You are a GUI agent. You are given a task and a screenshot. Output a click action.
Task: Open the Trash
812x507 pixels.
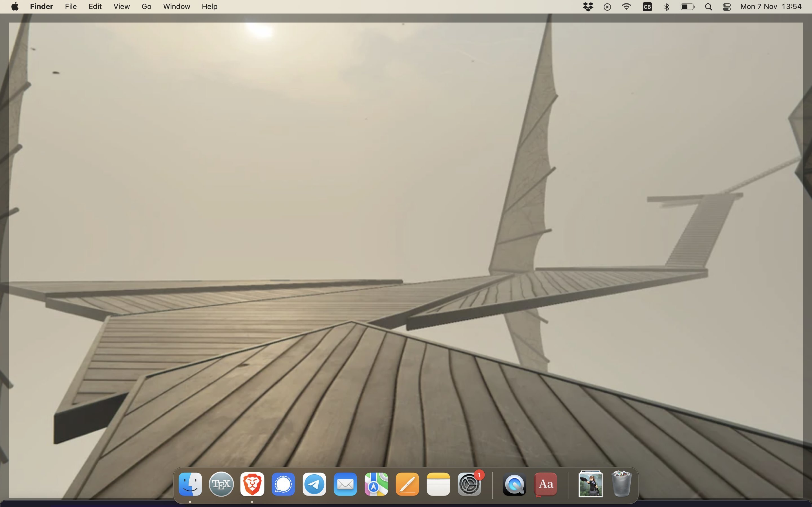[x=621, y=484]
